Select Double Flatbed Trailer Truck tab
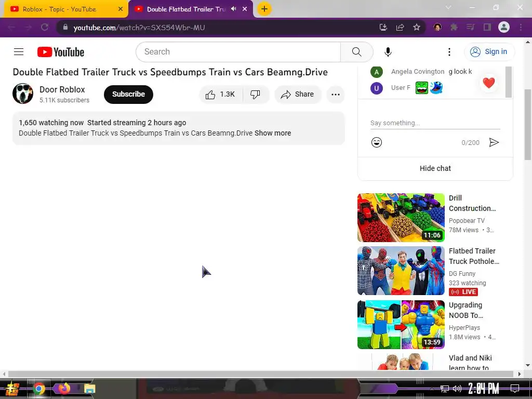This screenshot has width=532, height=399. [x=186, y=9]
